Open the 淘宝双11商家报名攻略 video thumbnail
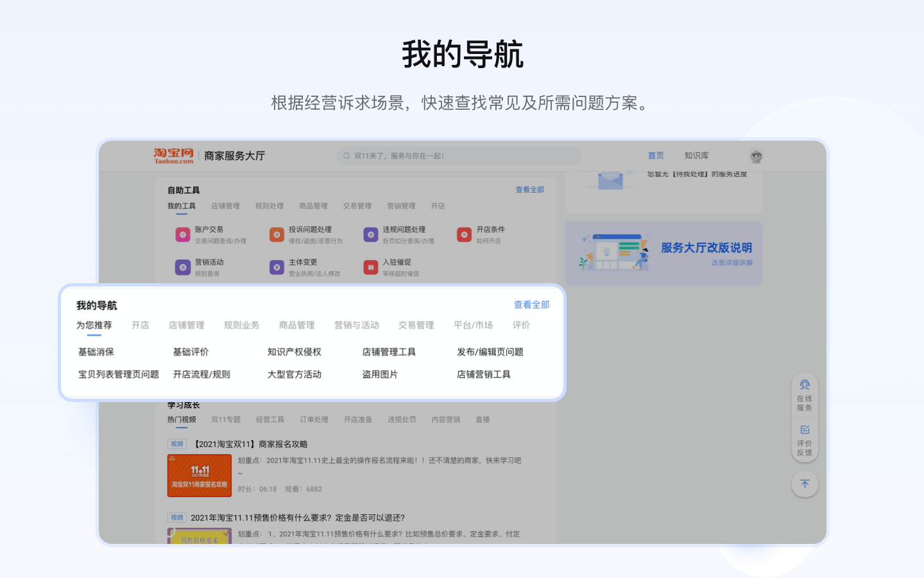Viewport: 924px width, 578px height. click(200, 475)
